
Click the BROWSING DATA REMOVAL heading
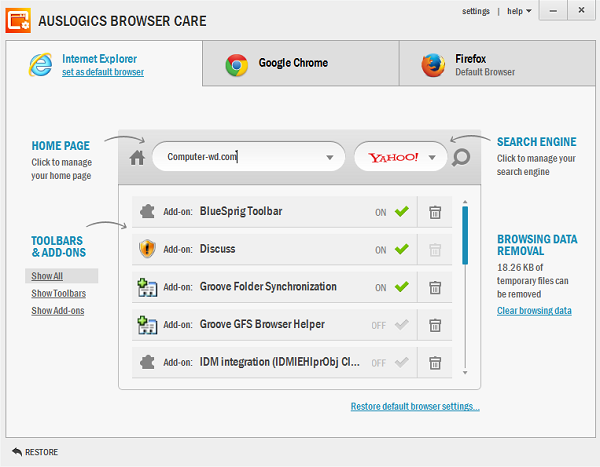(x=537, y=245)
